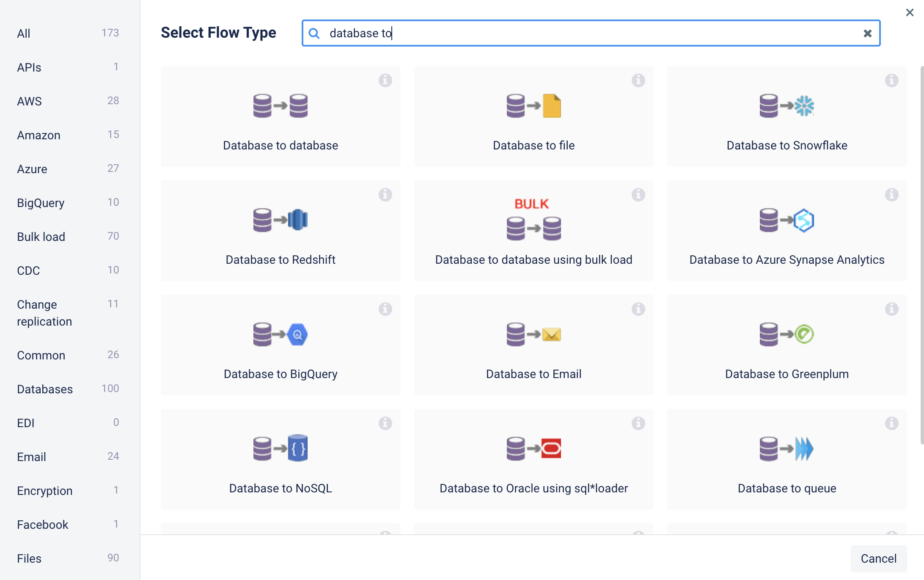
Task: Select the Database to Email flow icon
Action: tap(533, 334)
